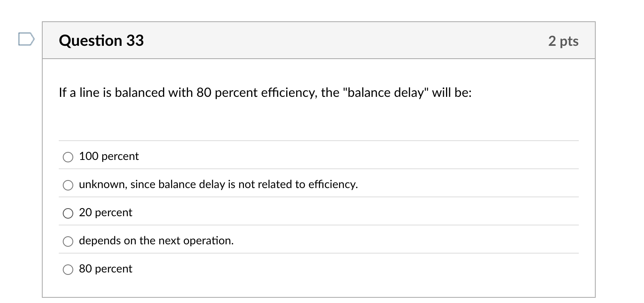Pick 'unknown, since balance delay is not related to efficiency'
The height and width of the screenshot is (303, 644).
pos(68,185)
